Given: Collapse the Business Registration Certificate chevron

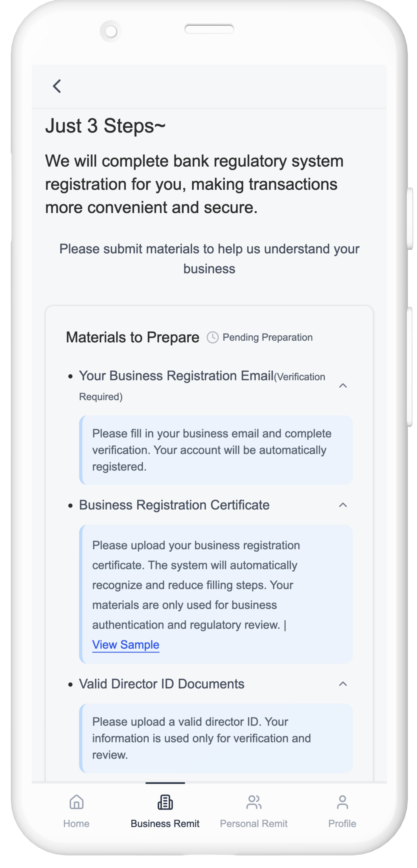Looking at the screenshot, I should click(342, 505).
